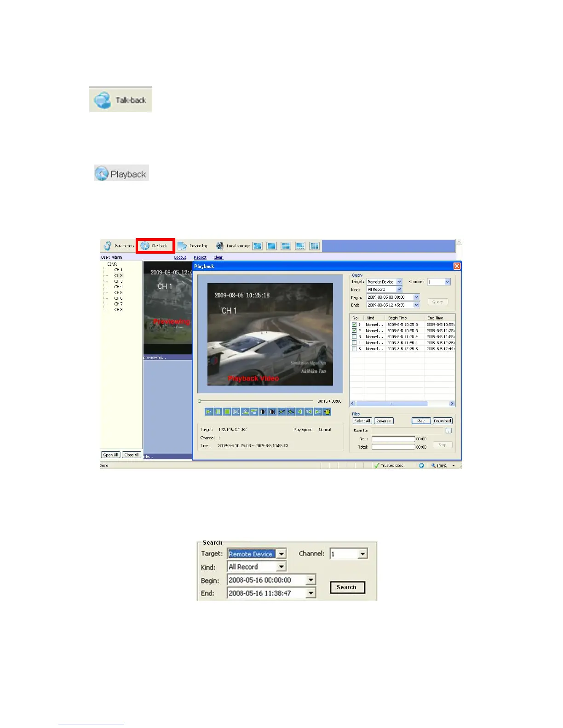Expand Query Target Remote Device dropdown
The image size is (563, 728).
[399, 282]
